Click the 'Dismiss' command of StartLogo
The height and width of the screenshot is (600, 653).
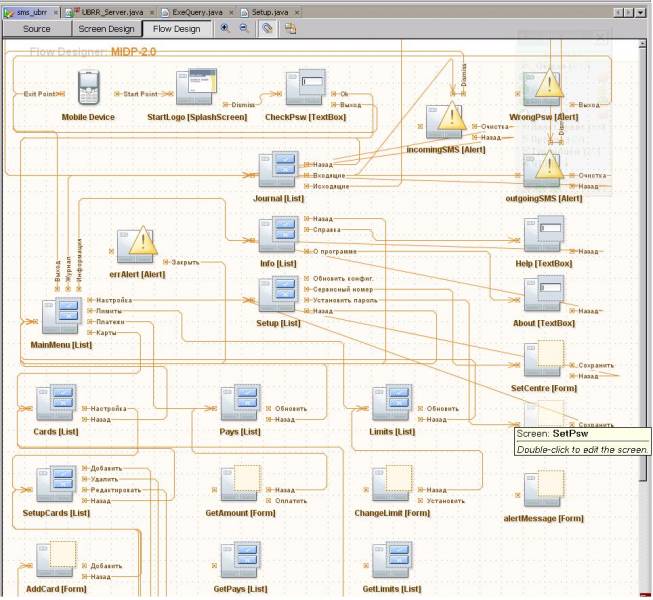[x=243, y=105]
